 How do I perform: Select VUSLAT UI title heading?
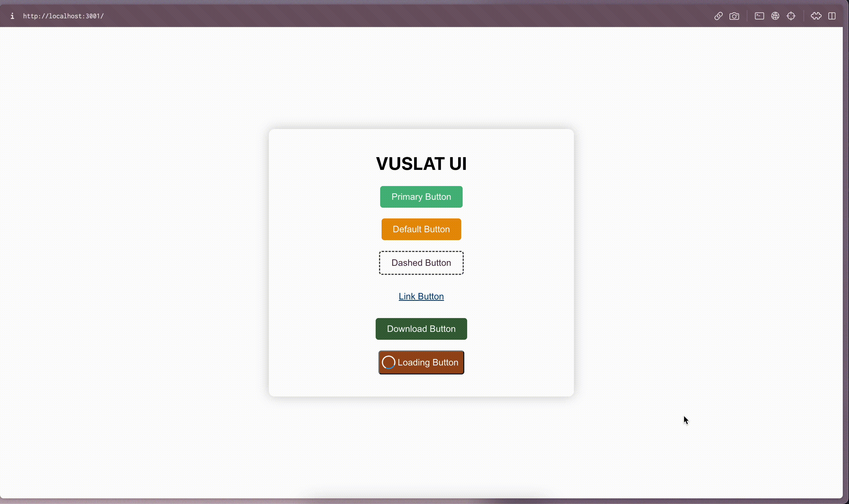(x=421, y=163)
